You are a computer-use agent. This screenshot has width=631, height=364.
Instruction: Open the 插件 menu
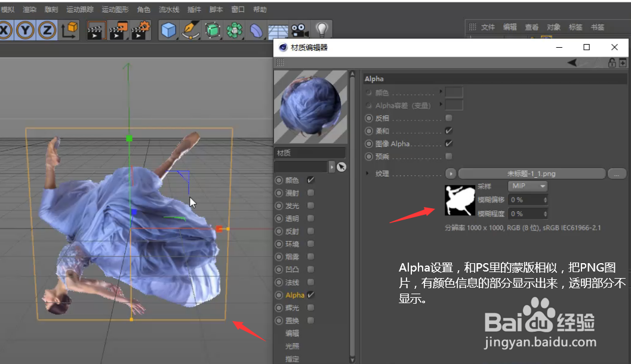194,10
